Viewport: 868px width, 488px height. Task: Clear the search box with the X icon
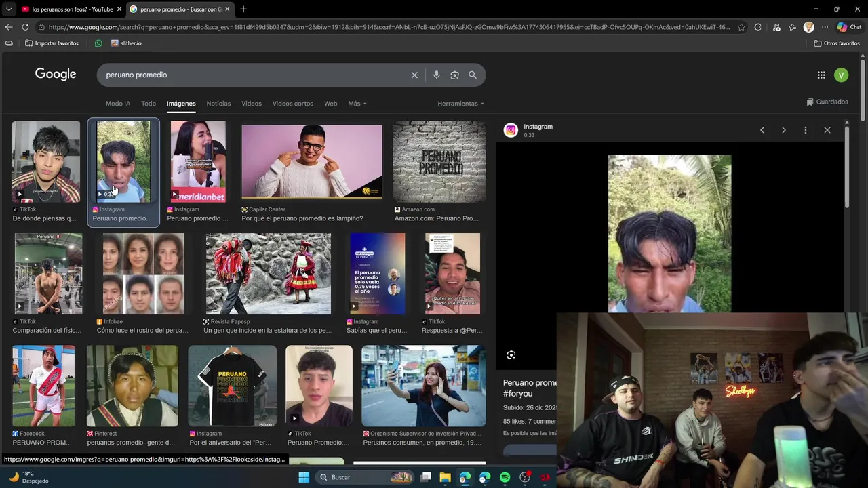[414, 75]
